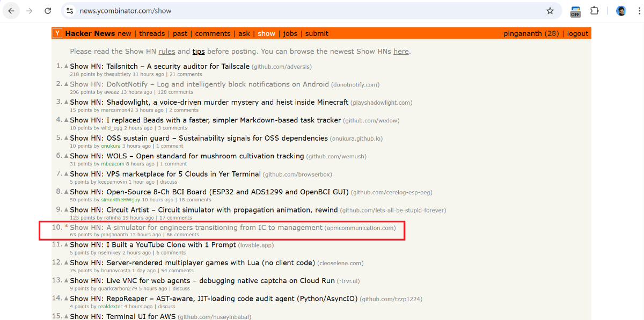Upvote the Circuit Artist post
This screenshot has width=644, height=320.
click(67, 210)
